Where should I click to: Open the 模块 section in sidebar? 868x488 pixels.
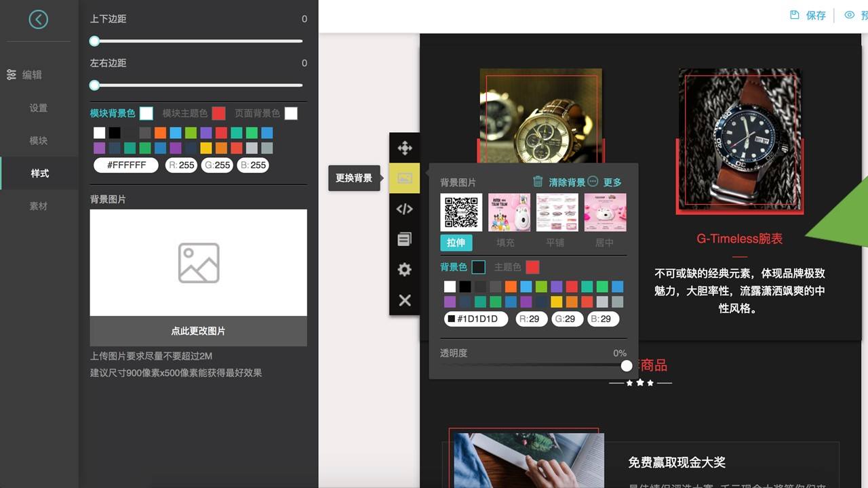39,140
